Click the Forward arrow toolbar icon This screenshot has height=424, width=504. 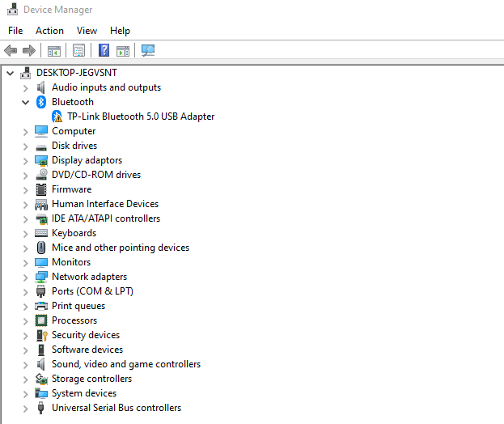pos(29,50)
